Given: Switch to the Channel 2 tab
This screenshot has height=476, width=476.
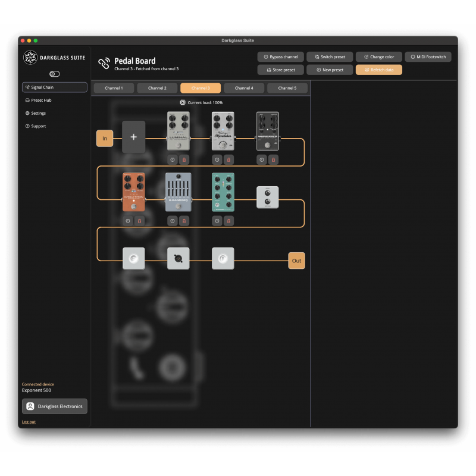Looking at the screenshot, I should pos(157,88).
